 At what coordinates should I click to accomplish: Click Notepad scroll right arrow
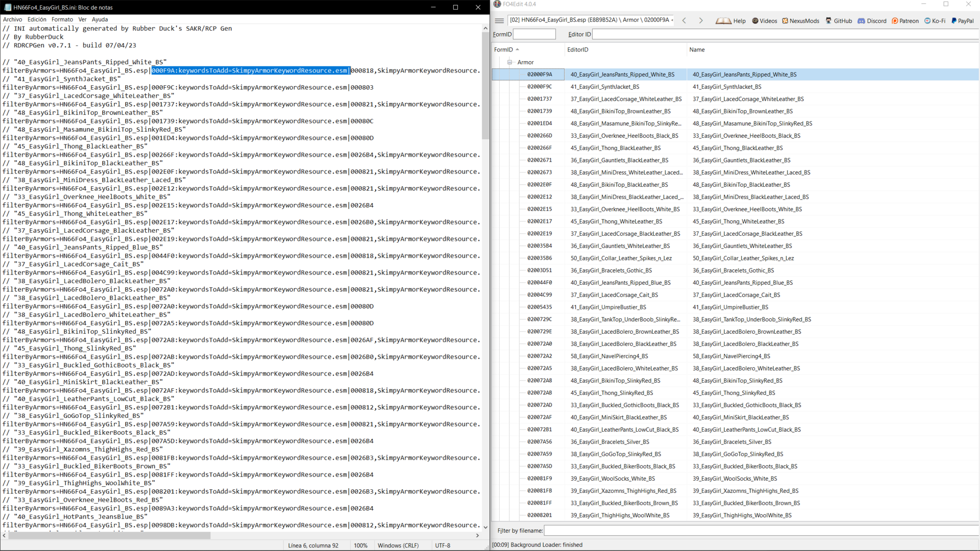(x=477, y=536)
